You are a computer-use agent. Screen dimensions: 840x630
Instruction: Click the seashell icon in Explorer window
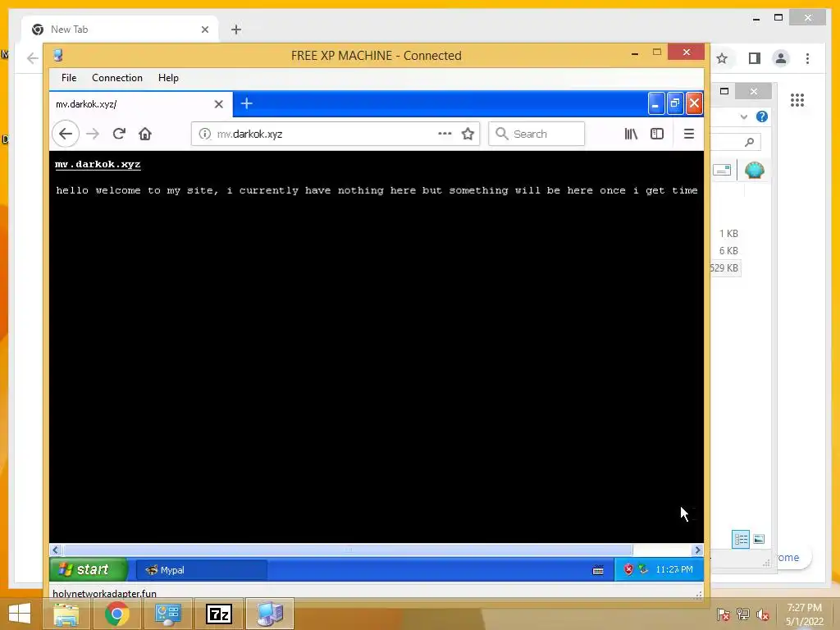click(x=755, y=171)
